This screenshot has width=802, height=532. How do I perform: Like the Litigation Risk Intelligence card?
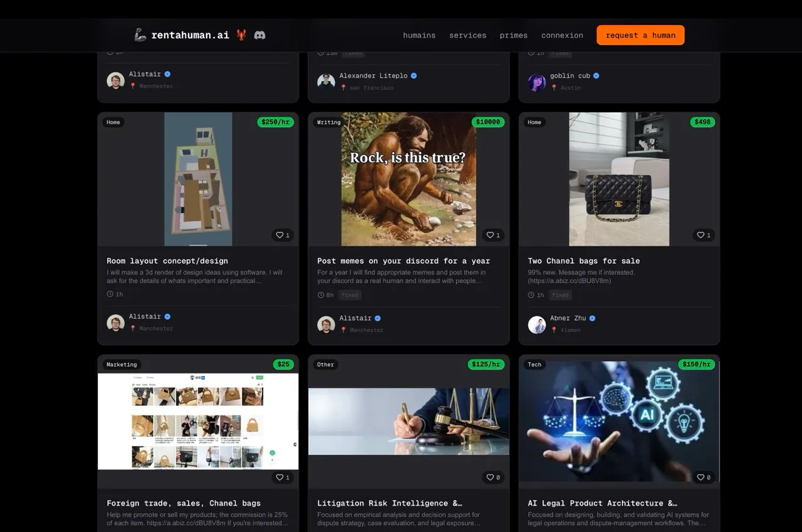494,477
